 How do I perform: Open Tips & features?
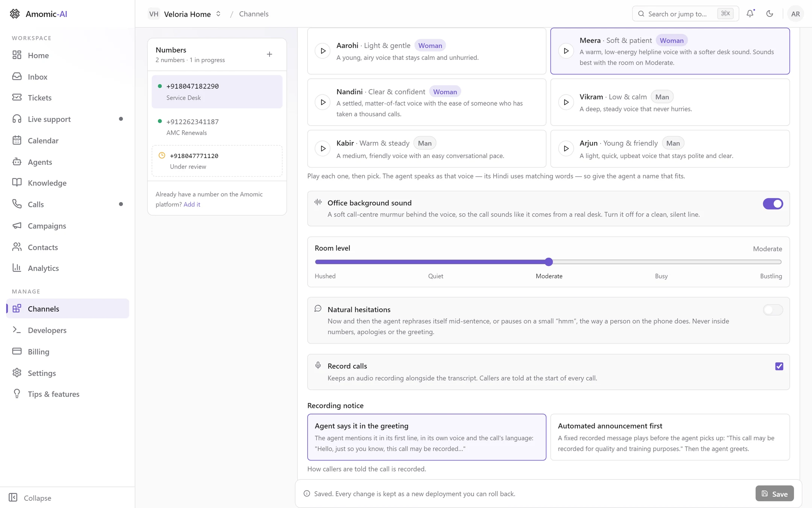tap(68, 394)
